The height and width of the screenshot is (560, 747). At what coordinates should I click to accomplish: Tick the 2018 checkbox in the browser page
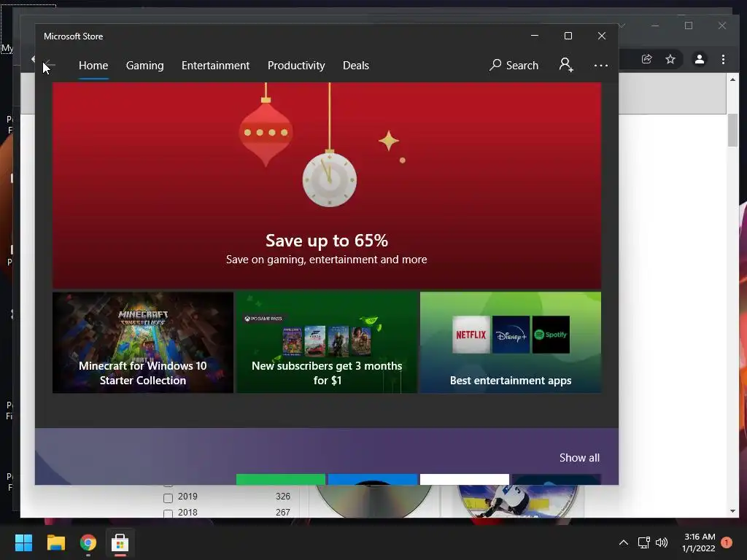tap(169, 513)
